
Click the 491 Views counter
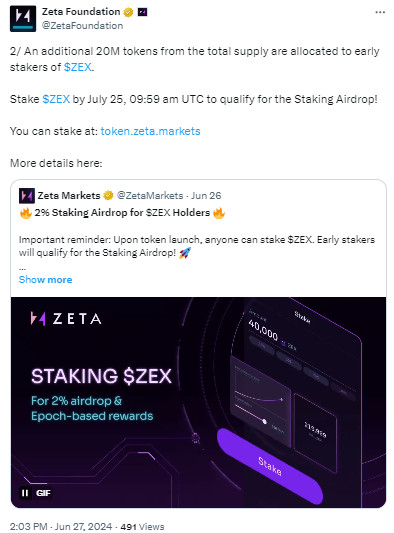tap(142, 527)
